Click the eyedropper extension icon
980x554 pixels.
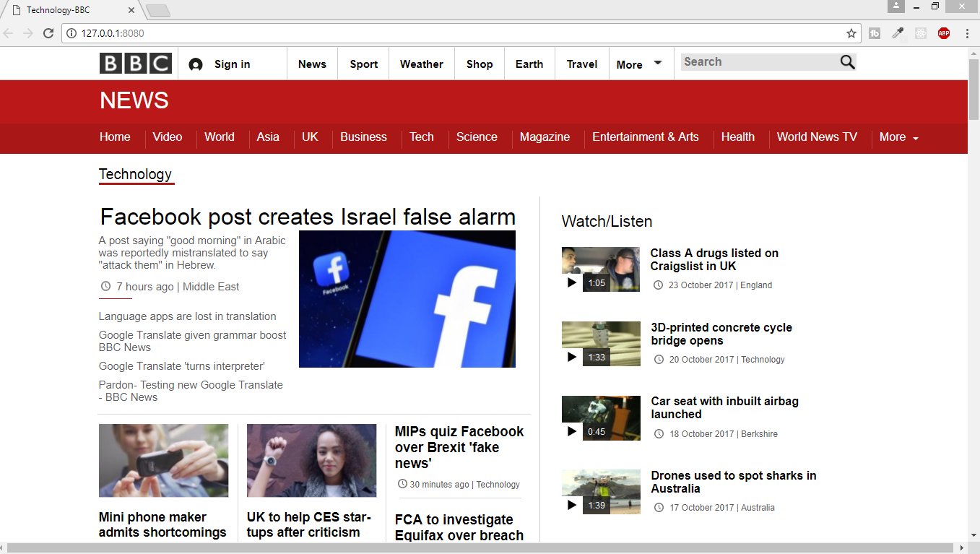point(898,33)
